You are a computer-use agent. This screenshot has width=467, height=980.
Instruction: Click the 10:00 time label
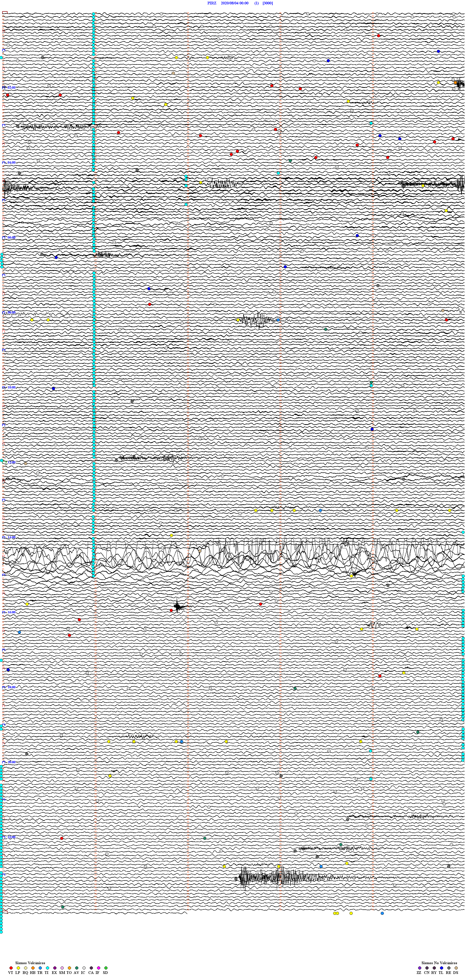click(11, 387)
